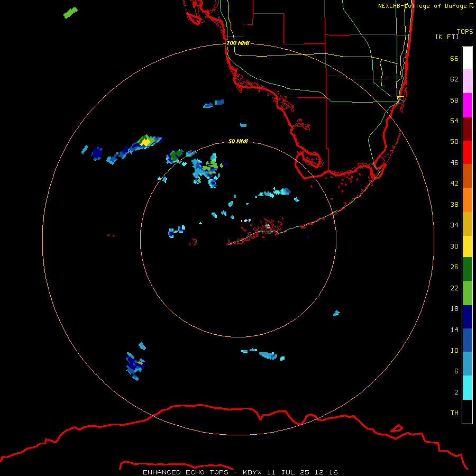Click the "30" legend value
Image resolution: width=476 pixels, height=476 pixels.
tap(454, 246)
